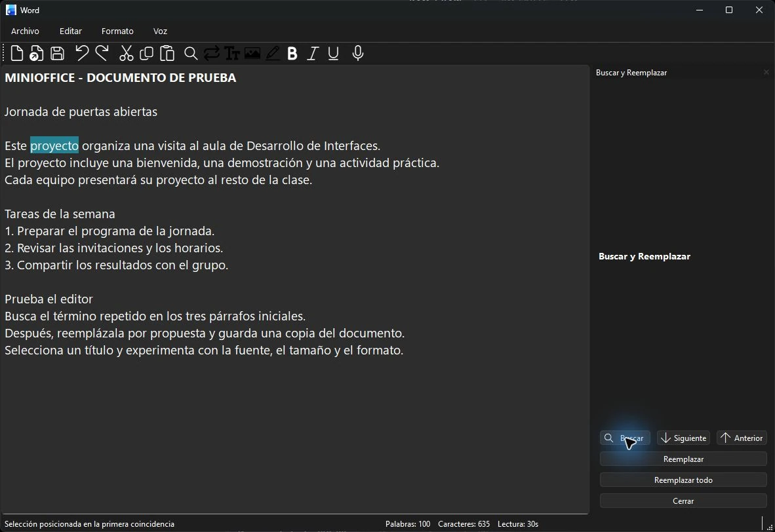Image resolution: width=775 pixels, height=532 pixels.
Task: Click the line starting 'Busca el término repetido'
Action: (155, 316)
